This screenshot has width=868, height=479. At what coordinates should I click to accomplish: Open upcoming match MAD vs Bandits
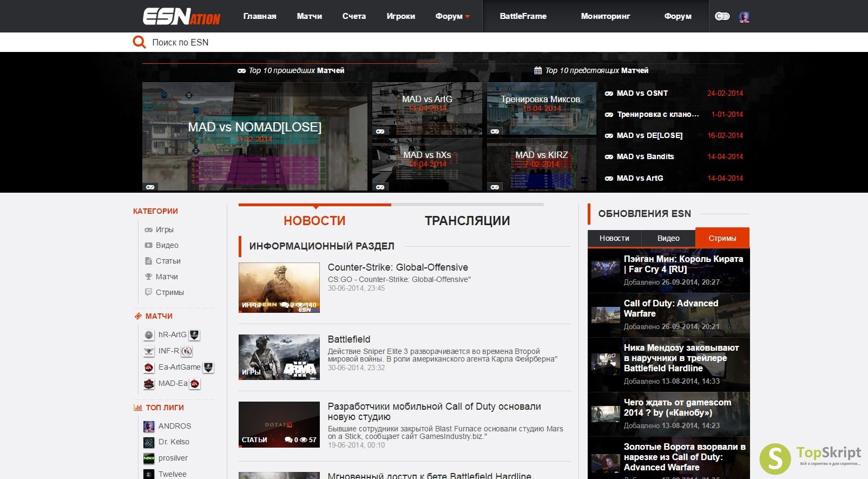pos(645,156)
